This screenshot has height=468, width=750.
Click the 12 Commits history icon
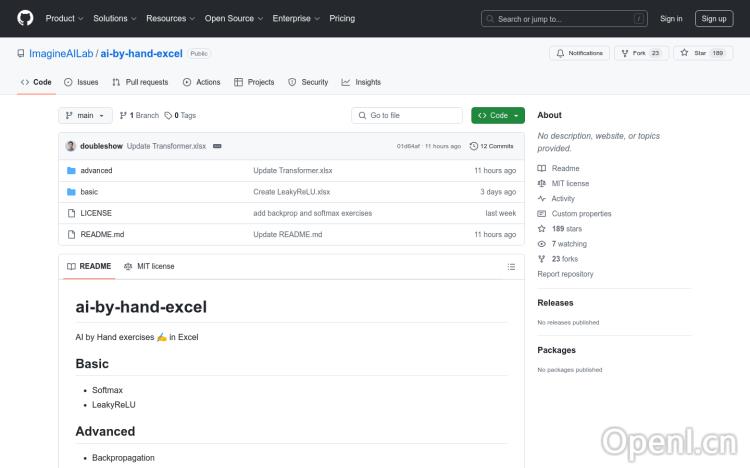[x=473, y=146]
